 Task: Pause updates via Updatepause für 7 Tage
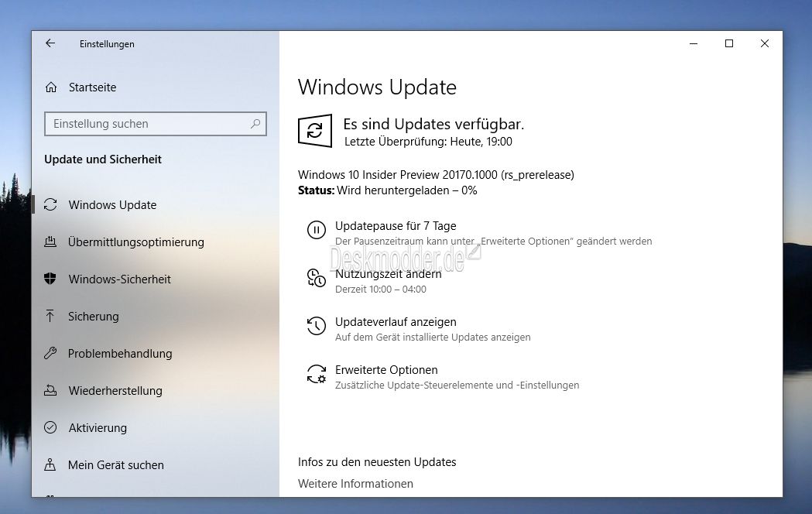pyautogui.click(x=396, y=226)
